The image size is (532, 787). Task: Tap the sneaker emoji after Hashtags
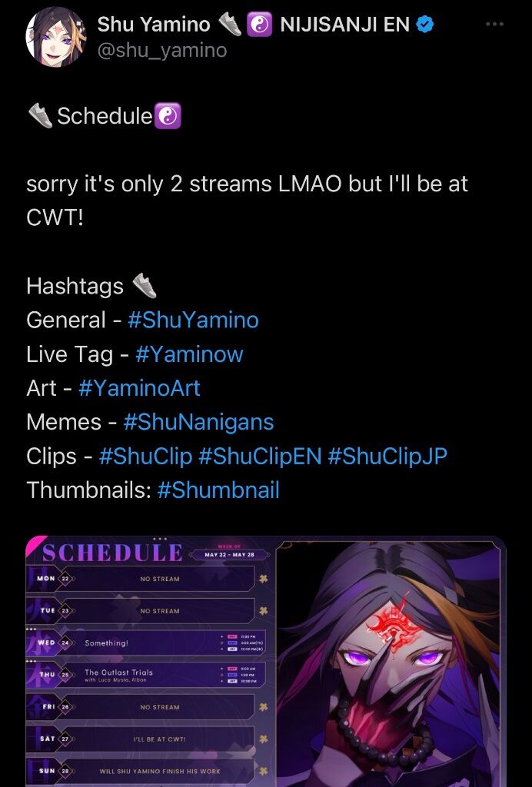pos(145,286)
